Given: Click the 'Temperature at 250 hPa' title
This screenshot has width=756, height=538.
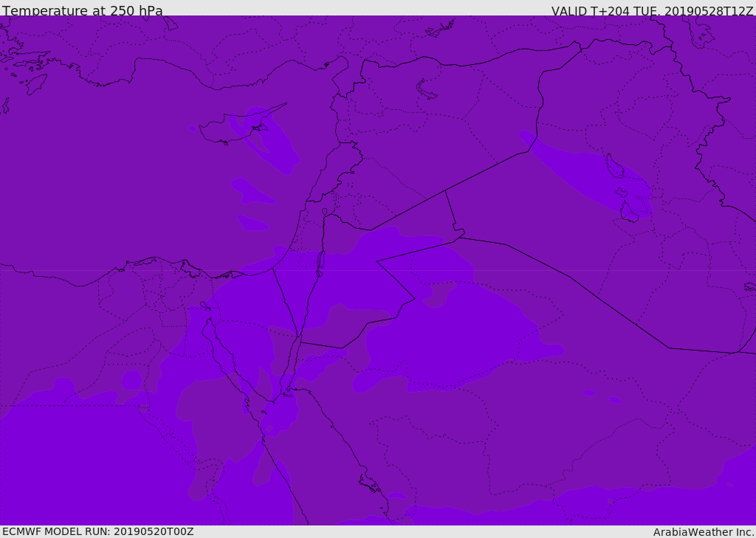Looking at the screenshot, I should click(83, 10).
